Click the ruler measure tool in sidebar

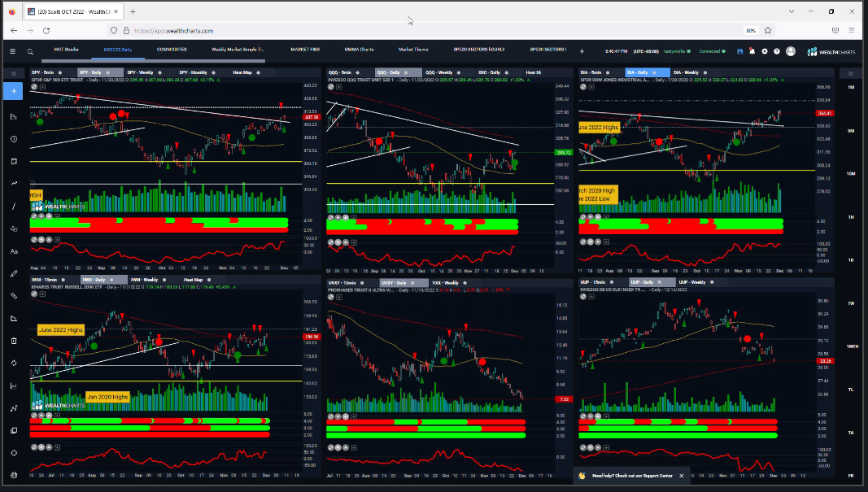click(14, 296)
